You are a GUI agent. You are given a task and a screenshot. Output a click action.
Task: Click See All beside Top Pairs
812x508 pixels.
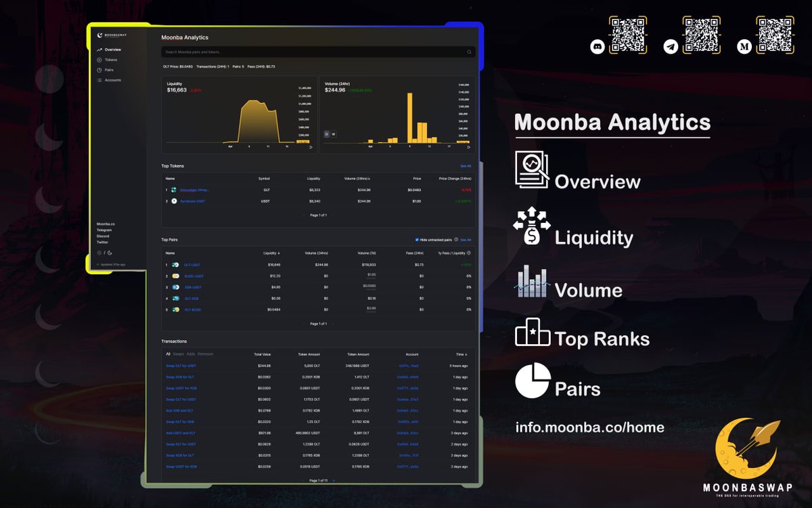(x=466, y=240)
